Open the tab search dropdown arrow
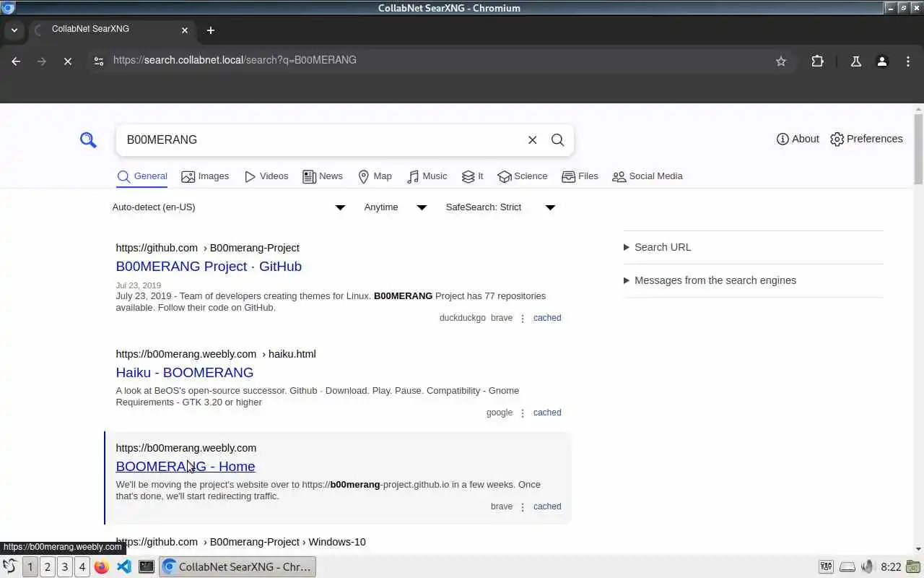The image size is (924, 578). (x=14, y=30)
